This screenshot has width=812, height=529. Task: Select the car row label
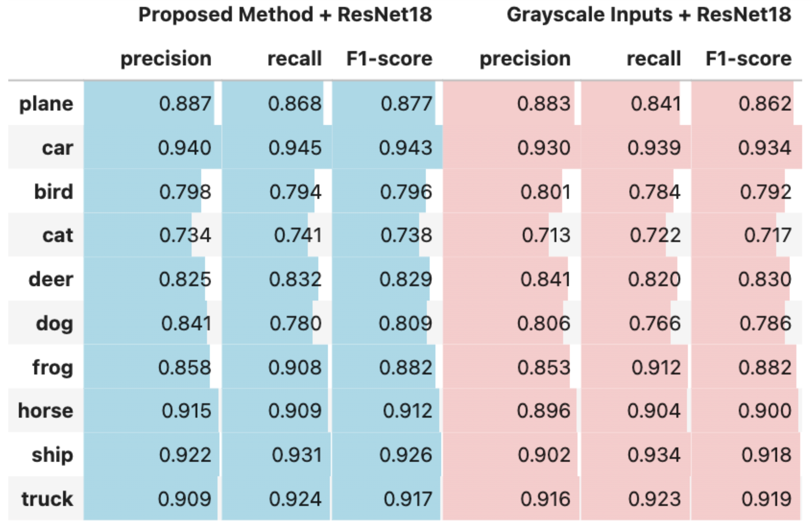tap(58, 148)
